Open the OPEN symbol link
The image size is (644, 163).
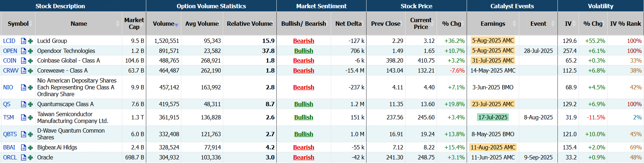pos(10,51)
